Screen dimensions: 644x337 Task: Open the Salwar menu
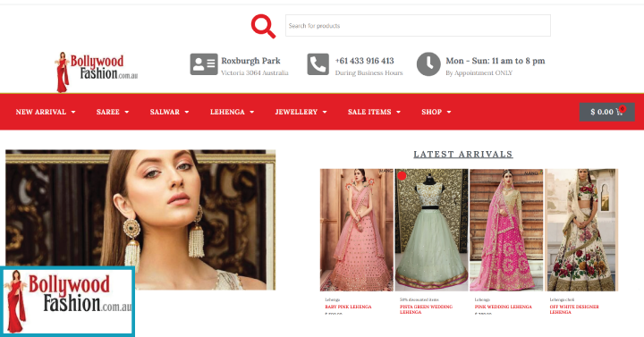coord(165,112)
